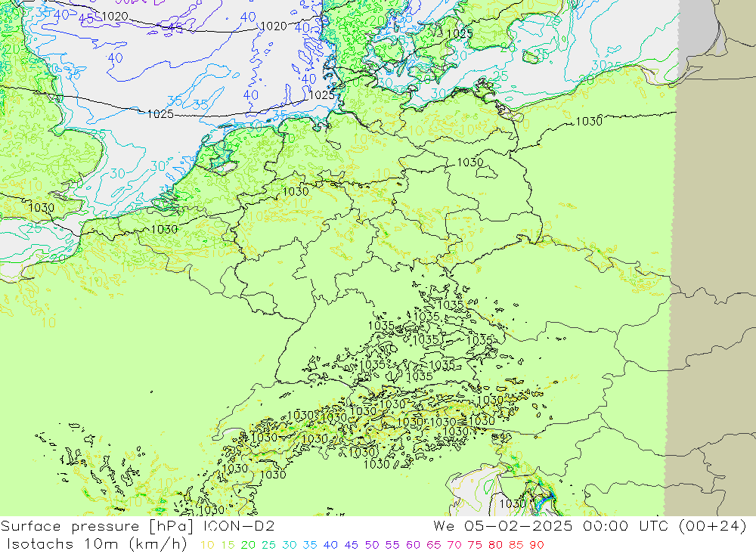Screen dimensions: 756x554
Task: Click the '45' value in isotachs legend
Action: [x=351, y=546]
